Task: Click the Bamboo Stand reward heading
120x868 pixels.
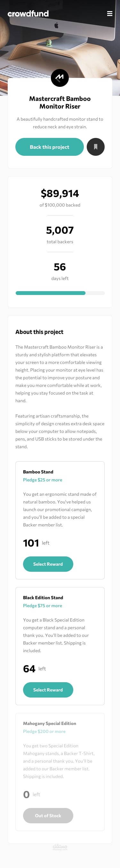Action: [38, 472]
